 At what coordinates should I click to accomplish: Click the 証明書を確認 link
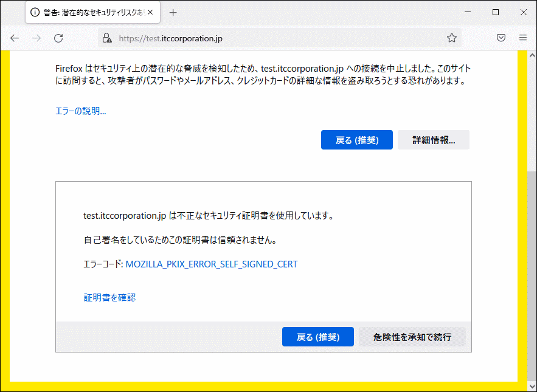[x=109, y=297]
